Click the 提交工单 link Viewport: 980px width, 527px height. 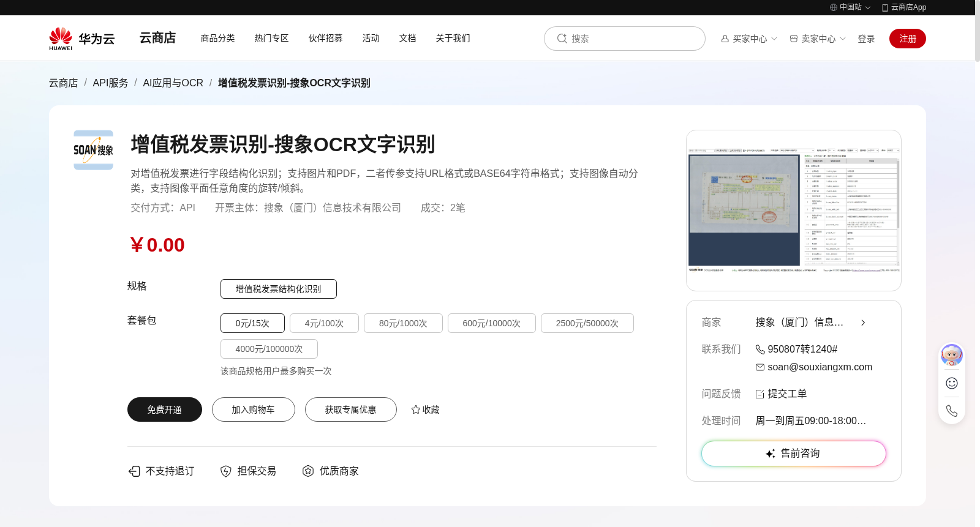[787, 394]
